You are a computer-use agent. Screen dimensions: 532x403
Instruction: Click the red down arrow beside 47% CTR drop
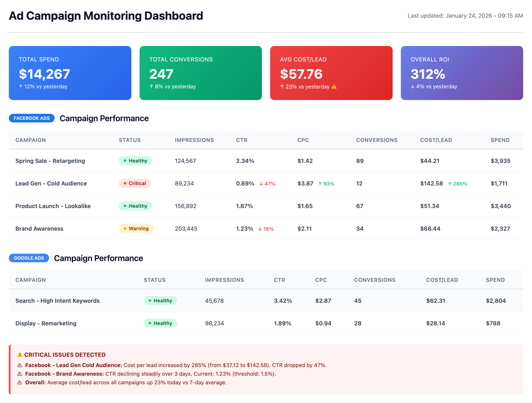click(261, 183)
